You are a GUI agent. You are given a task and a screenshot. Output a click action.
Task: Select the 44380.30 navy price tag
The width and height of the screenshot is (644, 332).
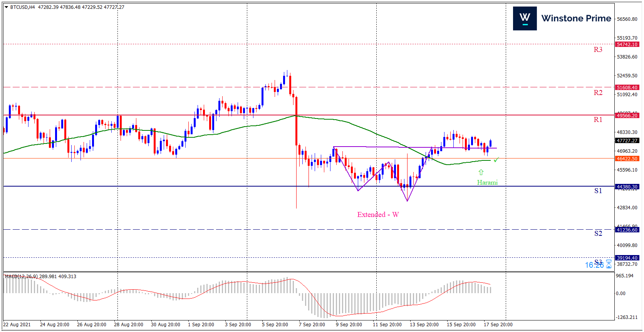[x=627, y=187]
